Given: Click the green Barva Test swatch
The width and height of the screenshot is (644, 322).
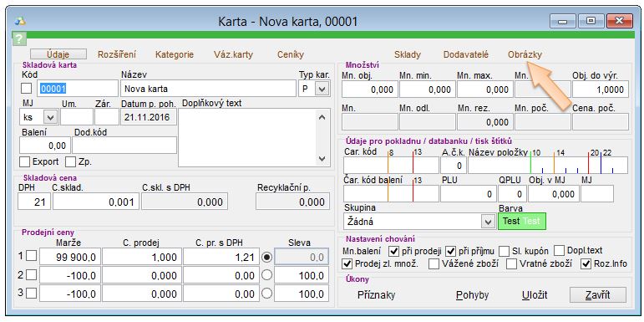Looking at the screenshot, I should click(521, 222).
